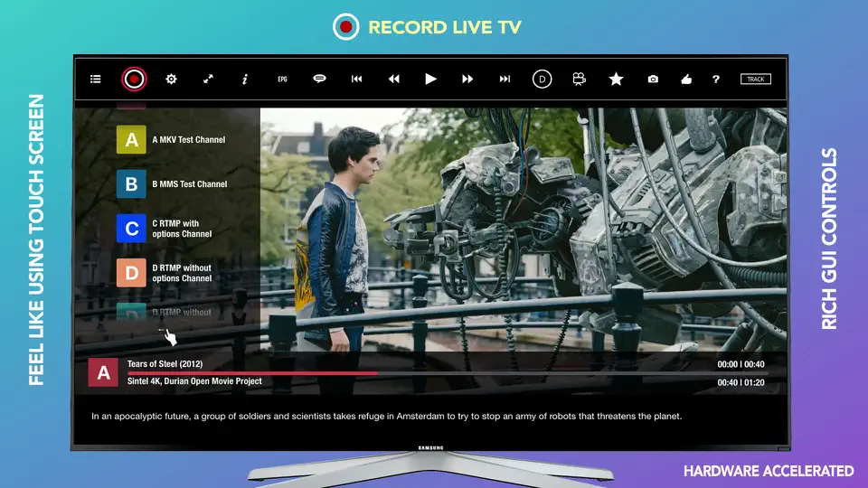Seek on the red progress bar
This screenshot has width=868, height=488.
[x=252, y=373]
